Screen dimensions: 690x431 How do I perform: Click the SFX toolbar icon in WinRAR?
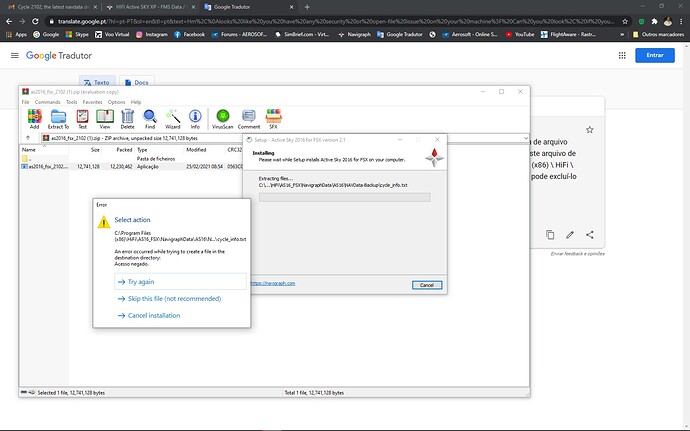click(x=273, y=119)
